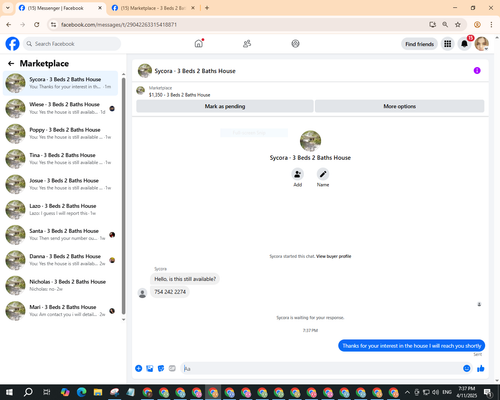Bookmark this page with star icon
This screenshot has width=500, height=400.
tap(458, 25)
